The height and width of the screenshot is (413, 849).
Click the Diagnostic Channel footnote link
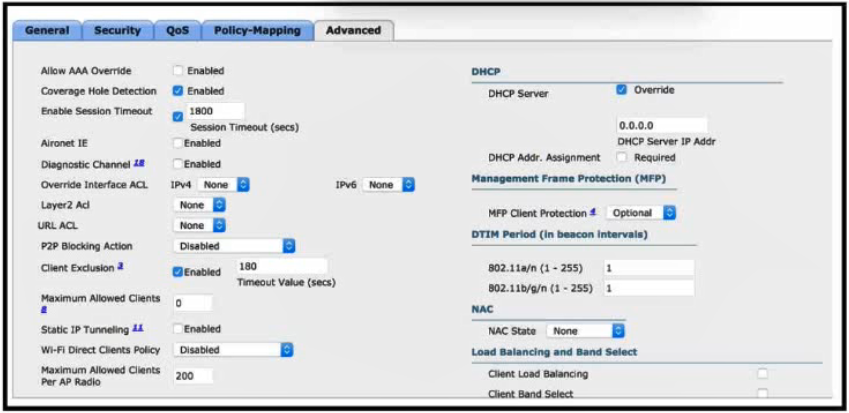click(x=140, y=162)
